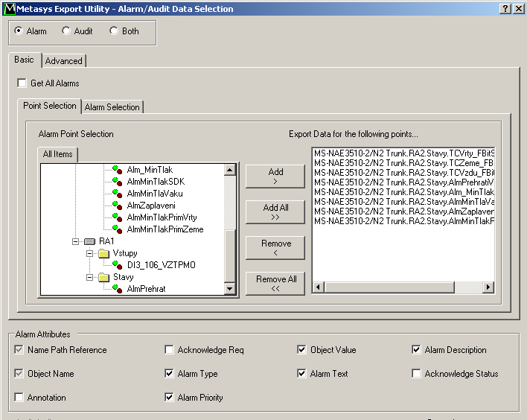Image resolution: width=527 pixels, height=420 pixels.
Task: Select the Stavy.AlmZaplaver export list entry
Action: point(403,211)
